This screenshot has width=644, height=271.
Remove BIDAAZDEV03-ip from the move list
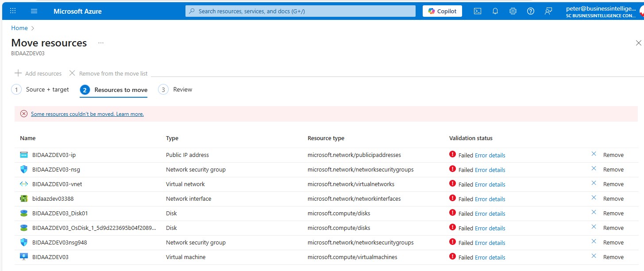coord(607,155)
